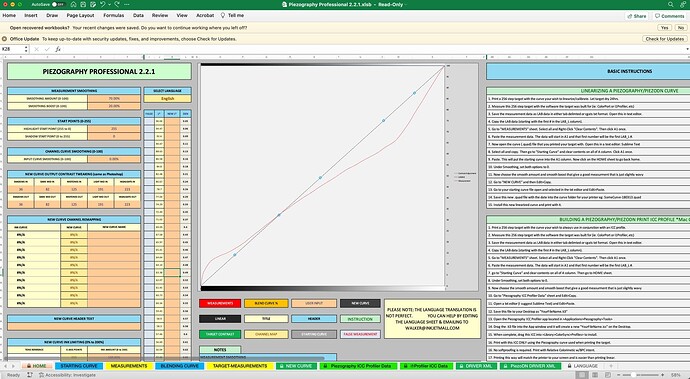This screenshot has height=379, width=690.
Task: Click the Tell me lightbulb icon
Action: click(x=223, y=15)
